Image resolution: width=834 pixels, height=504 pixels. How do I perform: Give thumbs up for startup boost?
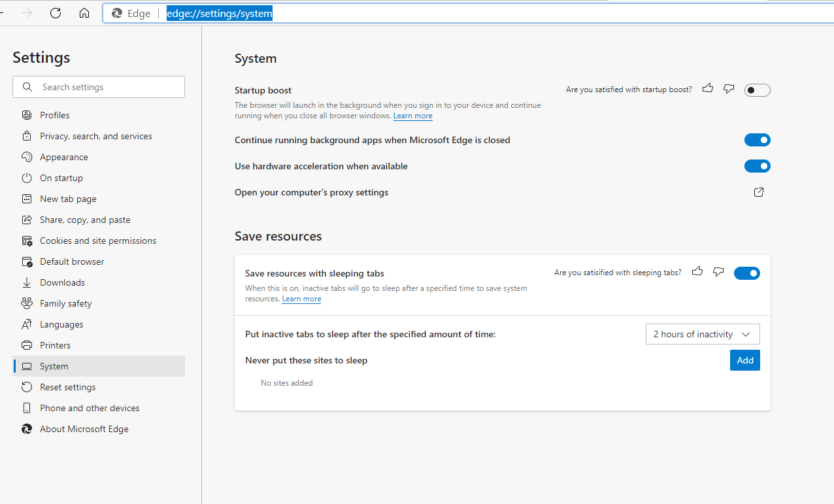coord(708,88)
